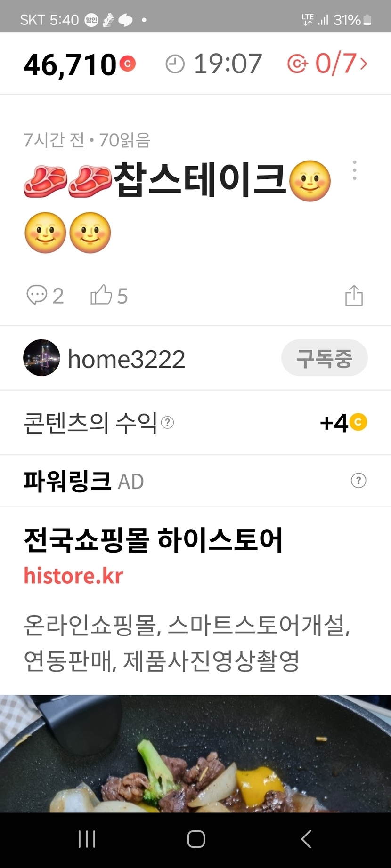Open the three-dot post options menu
The height and width of the screenshot is (868, 391).
[354, 170]
